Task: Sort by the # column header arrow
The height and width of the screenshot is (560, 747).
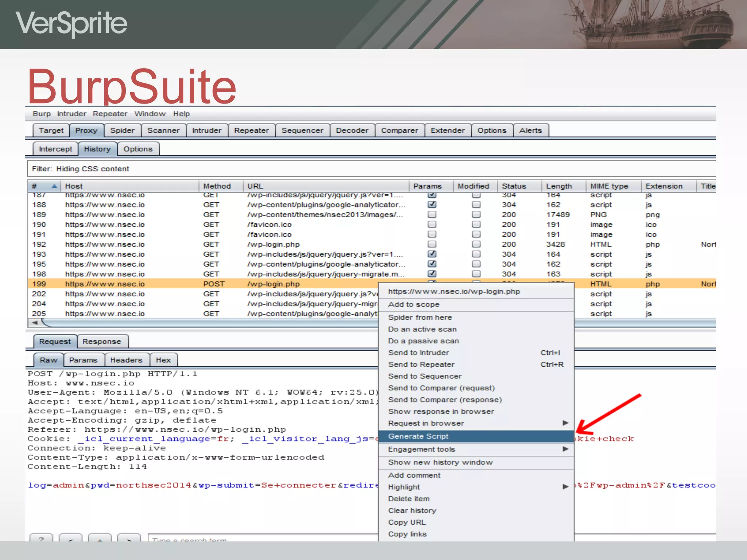Action: (x=54, y=186)
